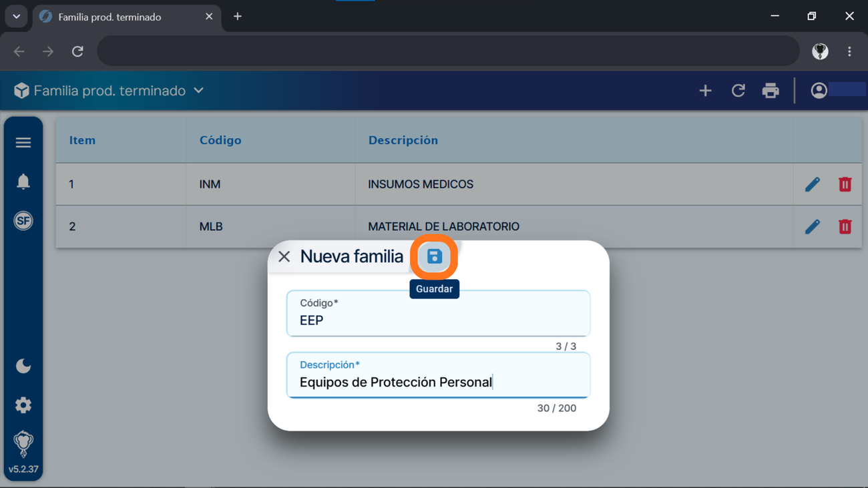This screenshot has width=868, height=488.
Task: Add a new record with plus icon
Action: (706, 91)
